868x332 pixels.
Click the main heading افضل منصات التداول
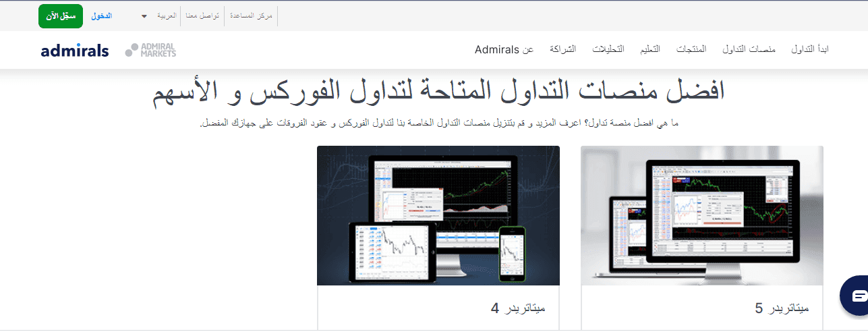coord(438,92)
